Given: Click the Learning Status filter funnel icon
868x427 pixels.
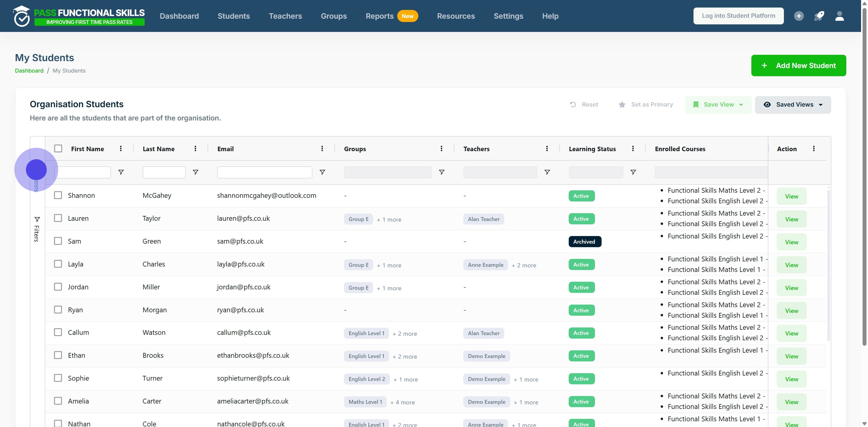Looking at the screenshot, I should click(633, 172).
